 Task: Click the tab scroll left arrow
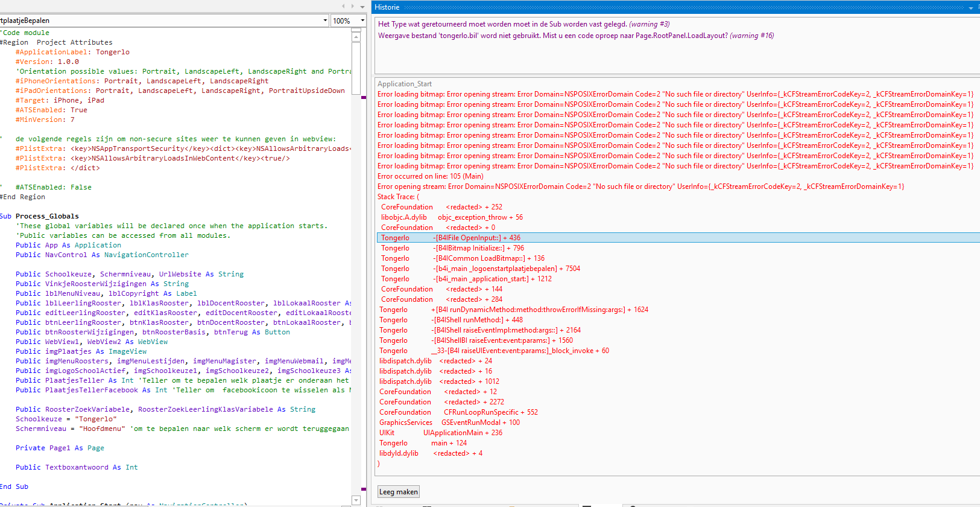[343, 6]
